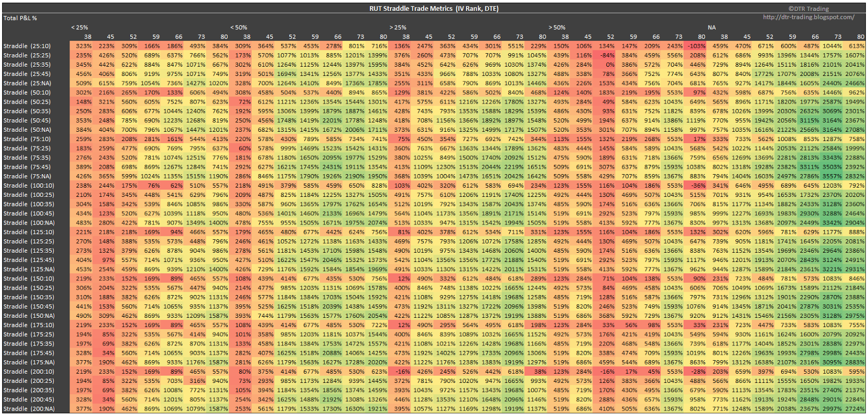Click the -36% cell in Straddle (100:10) row
This screenshot has width=868, height=416.
click(696, 185)
